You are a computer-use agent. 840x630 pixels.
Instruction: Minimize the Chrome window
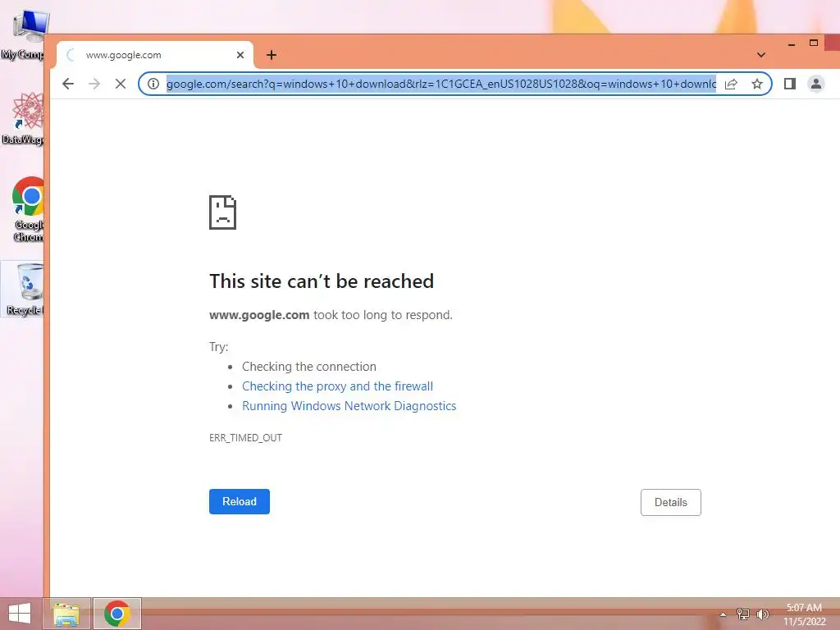pyautogui.click(x=792, y=44)
